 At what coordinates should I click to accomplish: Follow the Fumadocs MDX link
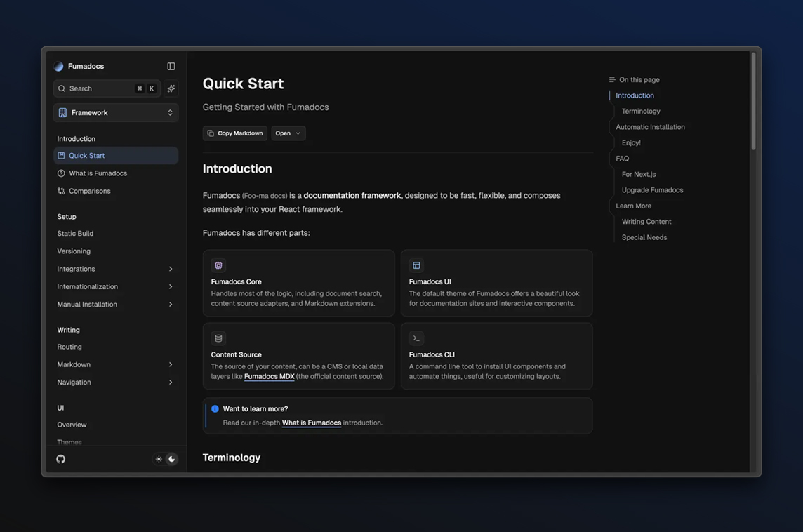click(x=269, y=376)
